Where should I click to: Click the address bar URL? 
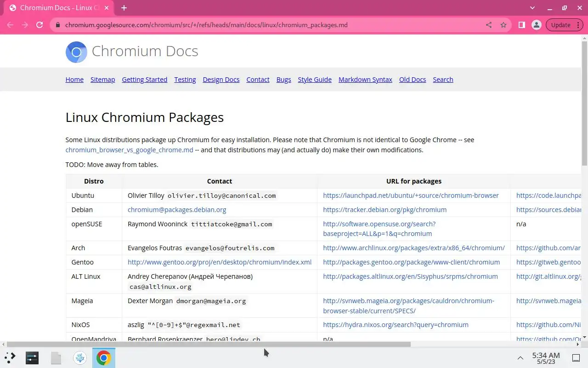tap(206, 25)
